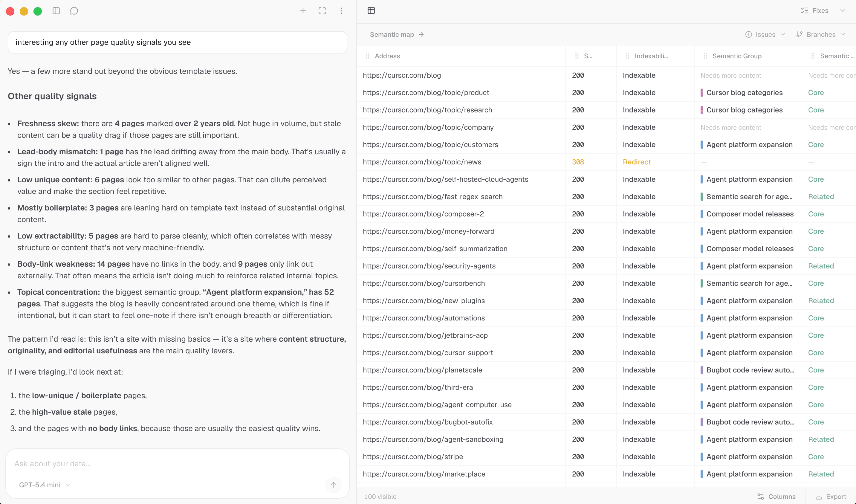Select the blog/agent-sandboxing address
Viewport: 856px width, 504px height.
pos(433,439)
